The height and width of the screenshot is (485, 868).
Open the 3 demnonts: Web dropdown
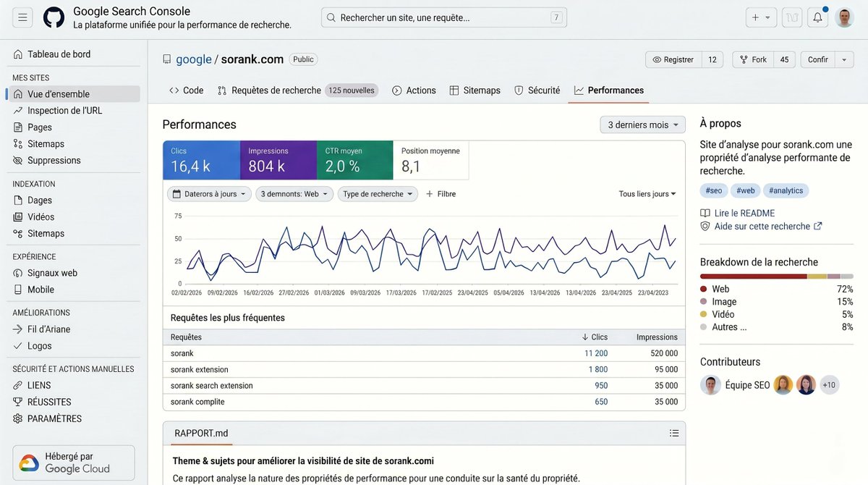click(294, 194)
